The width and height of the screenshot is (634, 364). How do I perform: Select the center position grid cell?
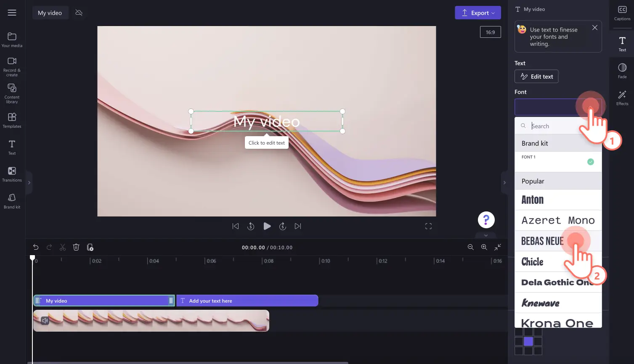coord(528,341)
